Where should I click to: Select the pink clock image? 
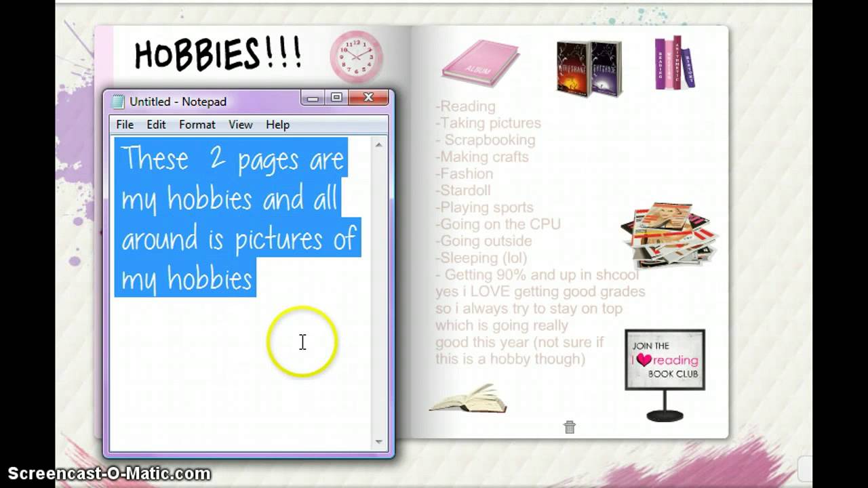[356, 57]
